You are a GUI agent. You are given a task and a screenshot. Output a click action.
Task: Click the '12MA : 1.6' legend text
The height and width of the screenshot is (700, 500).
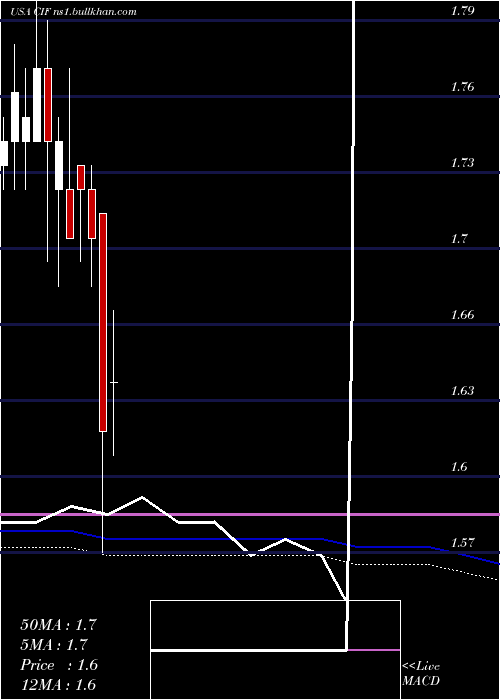(58, 685)
